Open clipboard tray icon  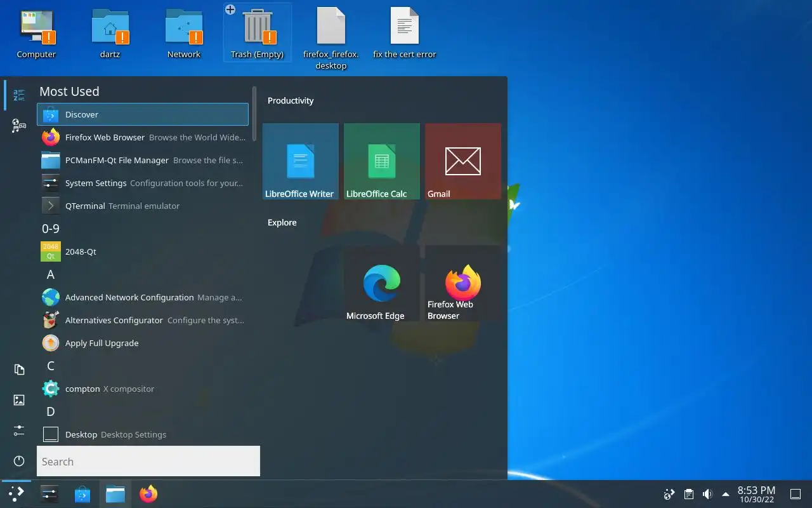click(x=688, y=494)
